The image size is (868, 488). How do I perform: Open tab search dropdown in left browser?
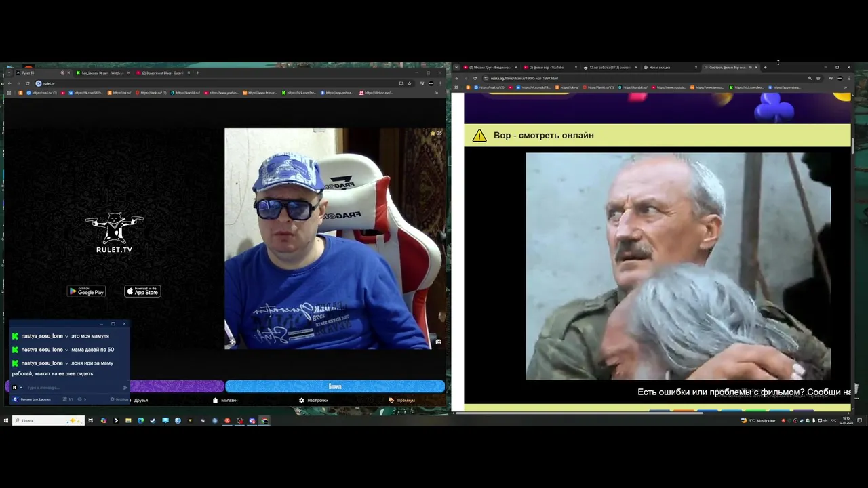pos(9,73)
